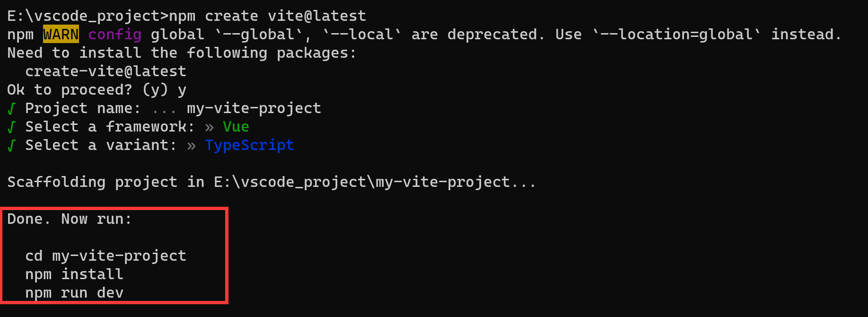Click the purple config text
This screenshot has width=868, height=317.
click(x=114, y=35)
